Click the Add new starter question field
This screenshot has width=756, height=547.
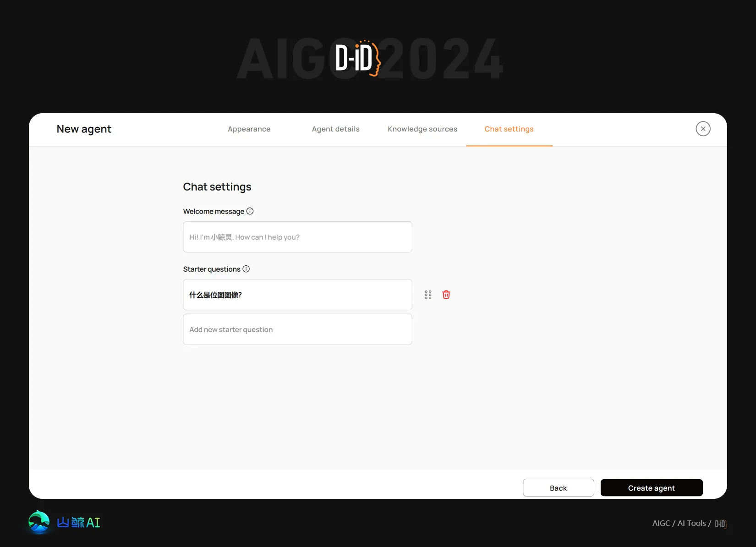pyautogui.click(x=297, y=329)
